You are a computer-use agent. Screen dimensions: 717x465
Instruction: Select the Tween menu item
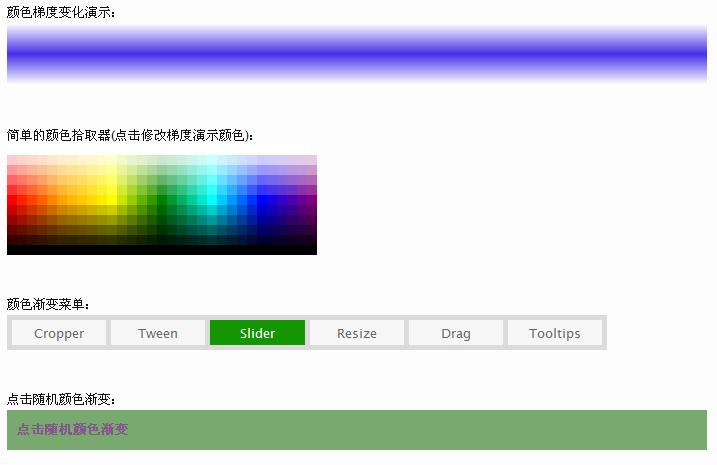pos(158,333)
